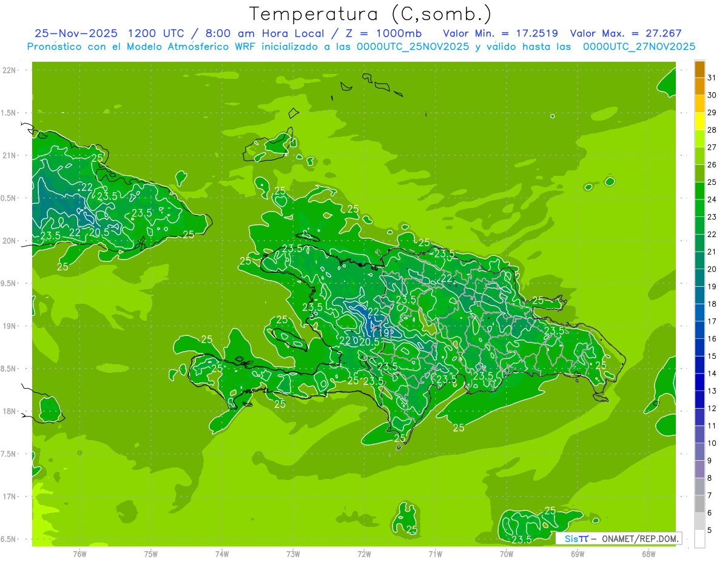Click 'Valor Max. = 27.267' text
This screenshot has height=562, width=728.
coord(625,33)
